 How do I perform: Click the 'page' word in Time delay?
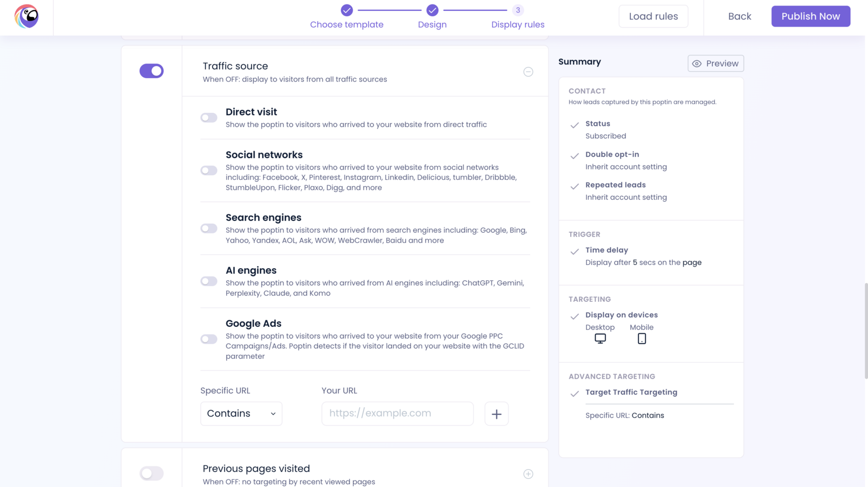(x=692, y=263)
